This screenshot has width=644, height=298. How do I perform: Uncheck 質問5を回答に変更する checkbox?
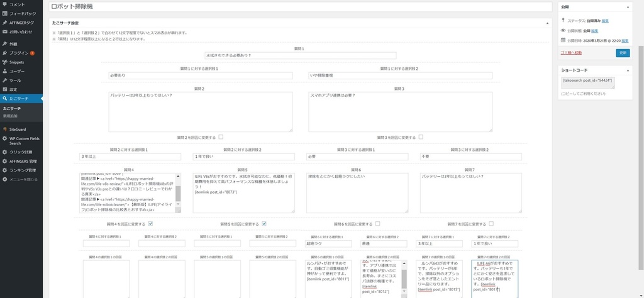pos(264,224)
